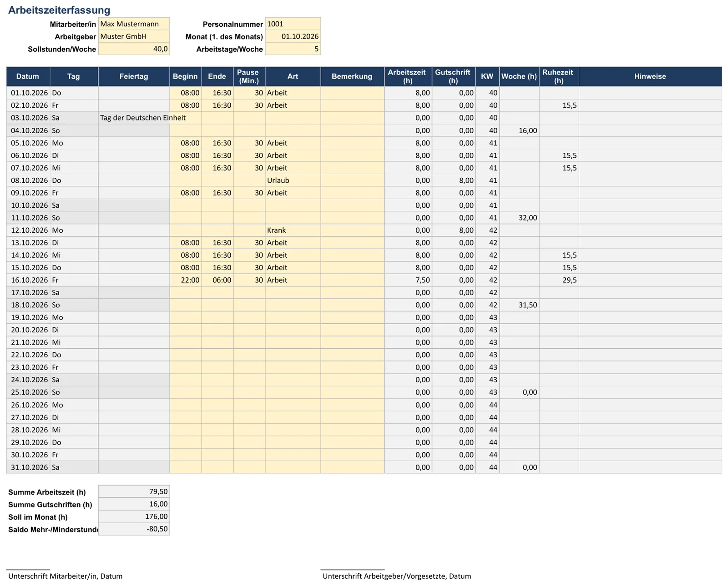The image size is (728, 586).
Task: Select the Monat field 01.10.2026
Action: [293, 36]
